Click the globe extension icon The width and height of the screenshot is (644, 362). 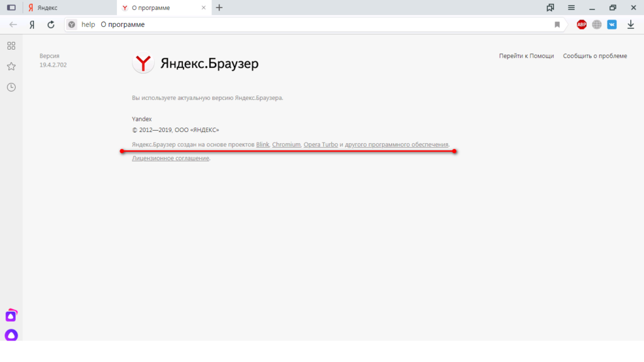(x=597, y=25)
